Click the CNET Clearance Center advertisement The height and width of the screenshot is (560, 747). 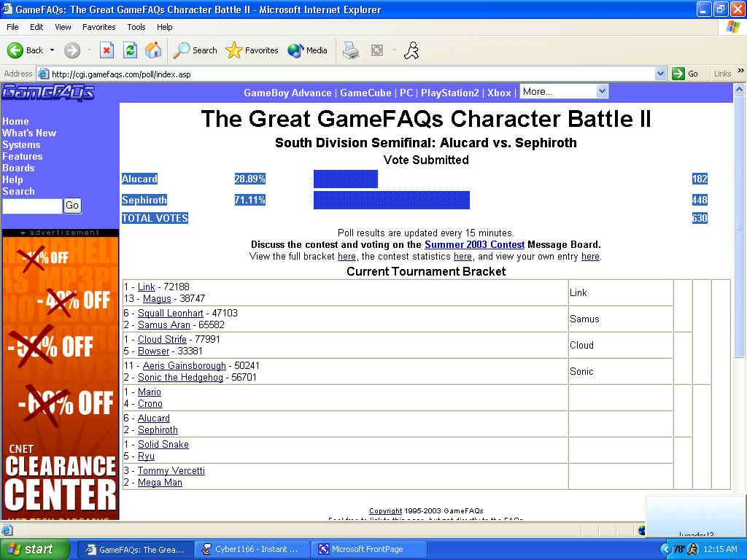[60, 378]
